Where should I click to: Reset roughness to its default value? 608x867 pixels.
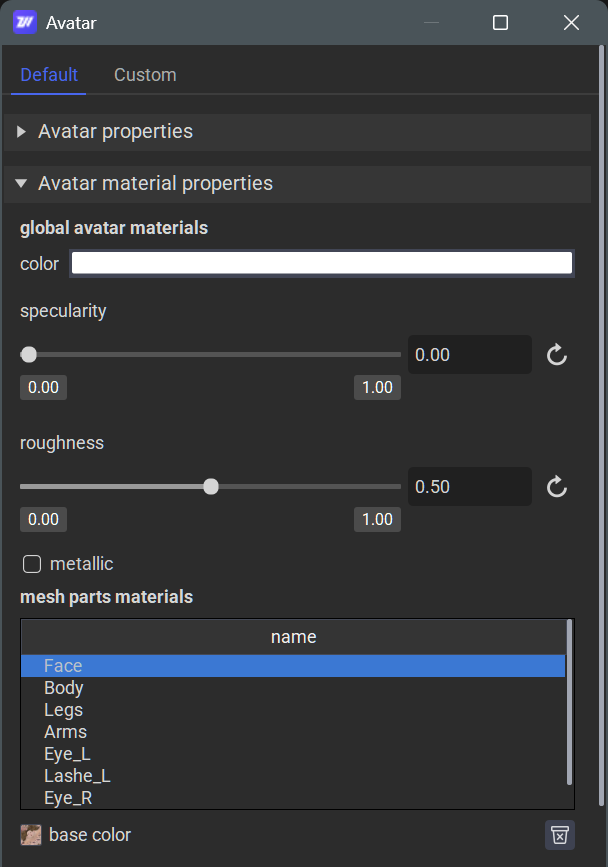pyautogui.click(x=556, y=486)
